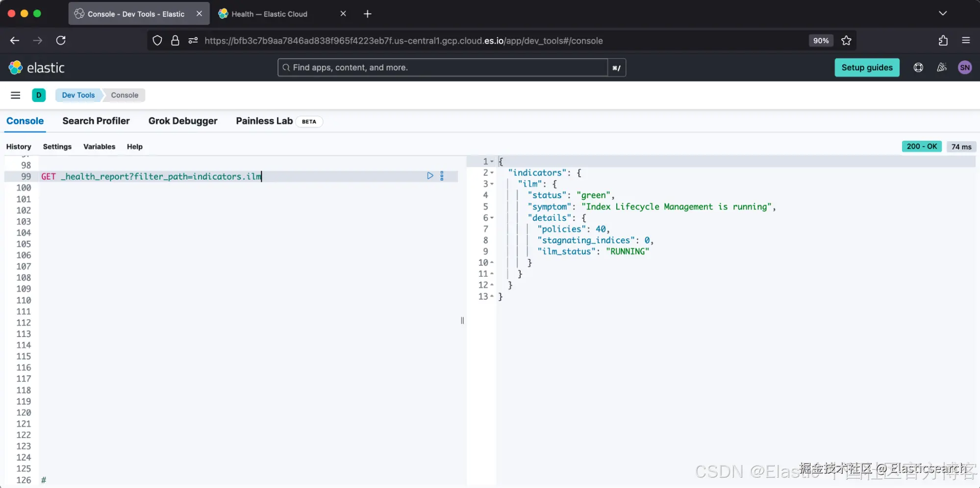The height and width of the screenshot is (488, 980).
Task: Go forward in browser history
Action: (38, 41)
